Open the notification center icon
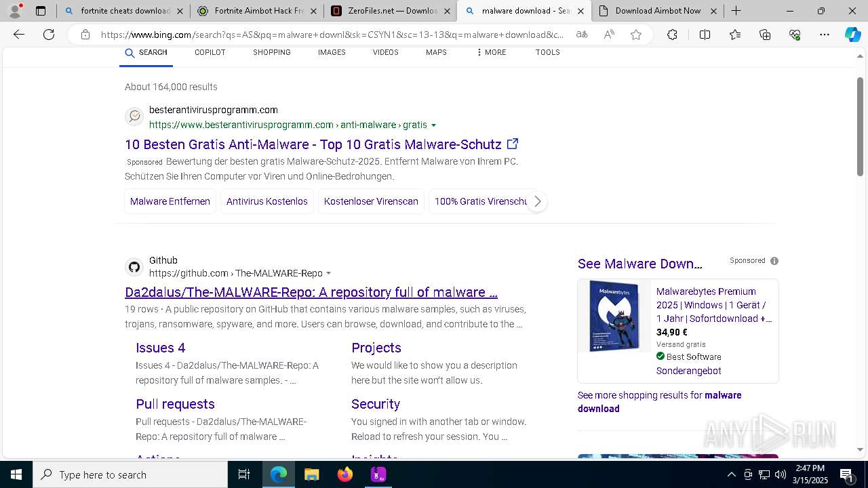The width and height of the screenshot is (868, 488). click(847, 475)
